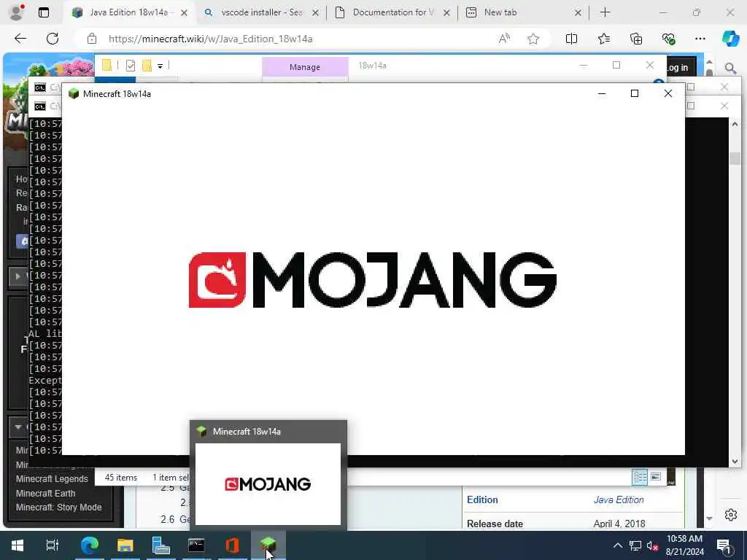The image size is (747, 560).
Task: Open Minecraft: Story Mode wiki link
Action: (x=58, y=507)
